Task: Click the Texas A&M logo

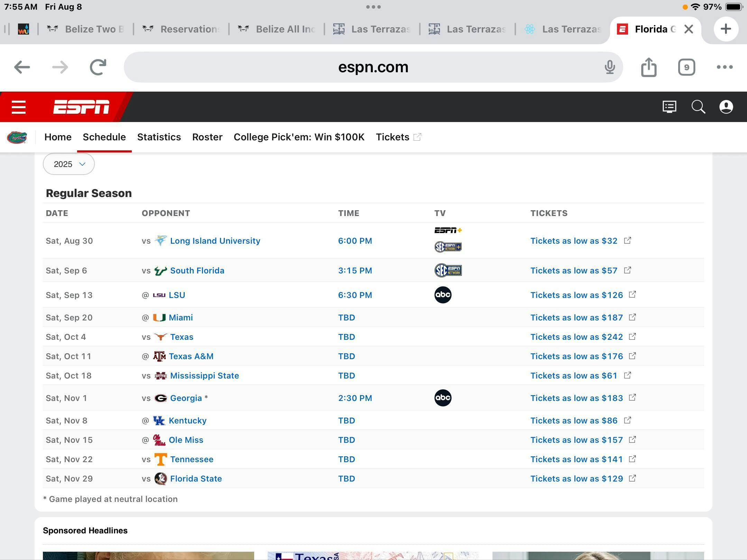Action: click(159, 356)
